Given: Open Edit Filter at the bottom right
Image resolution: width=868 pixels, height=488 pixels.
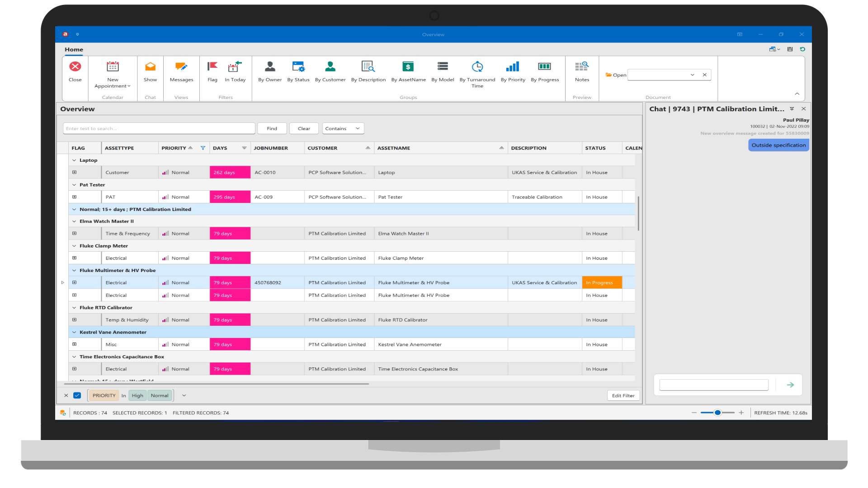Looking at the screenshot, I should 623,395.
